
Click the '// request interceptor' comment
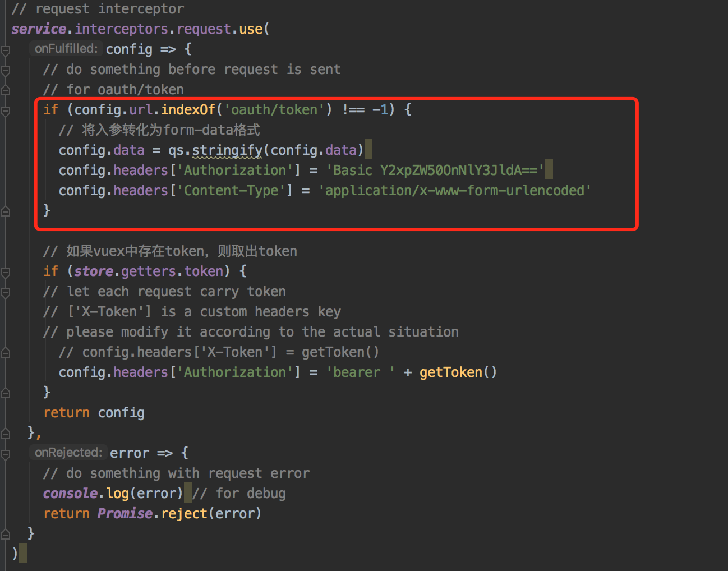(x=98, y=9)
